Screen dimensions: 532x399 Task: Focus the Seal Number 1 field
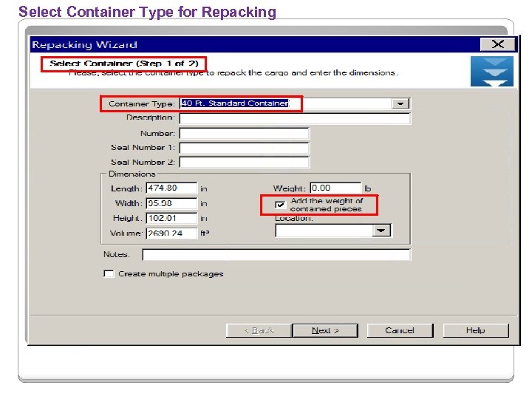(244, 148)
